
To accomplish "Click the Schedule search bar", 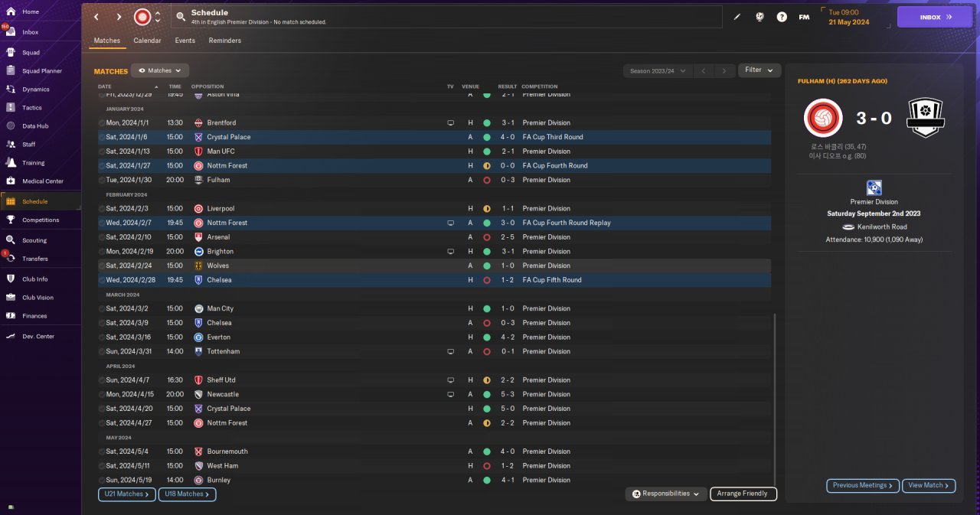I will [447, 17].
